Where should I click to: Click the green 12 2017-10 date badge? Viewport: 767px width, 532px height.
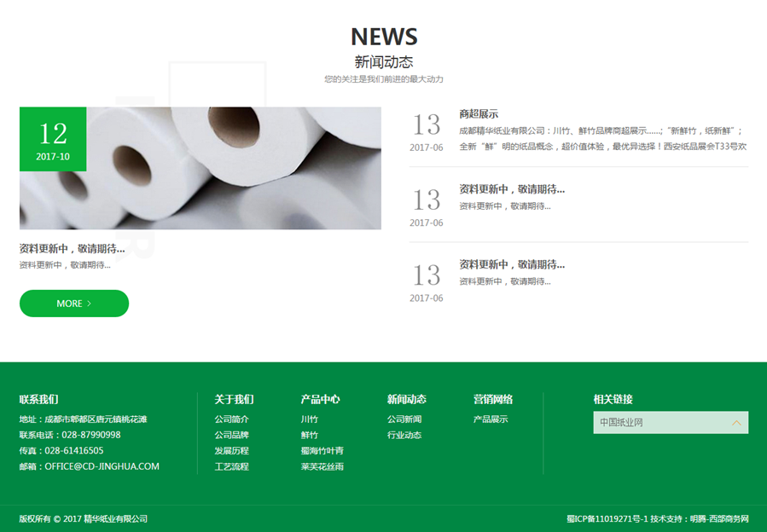[x=53, y=139]
